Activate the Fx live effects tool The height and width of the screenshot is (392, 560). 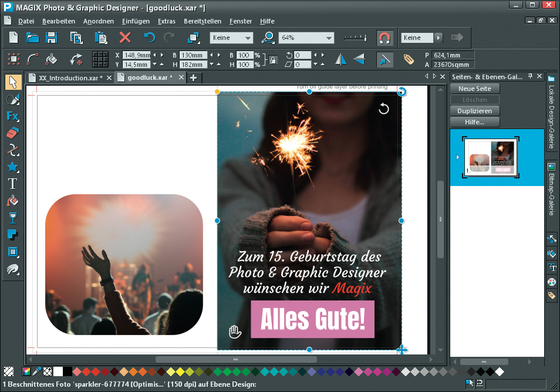coord(12,116)
